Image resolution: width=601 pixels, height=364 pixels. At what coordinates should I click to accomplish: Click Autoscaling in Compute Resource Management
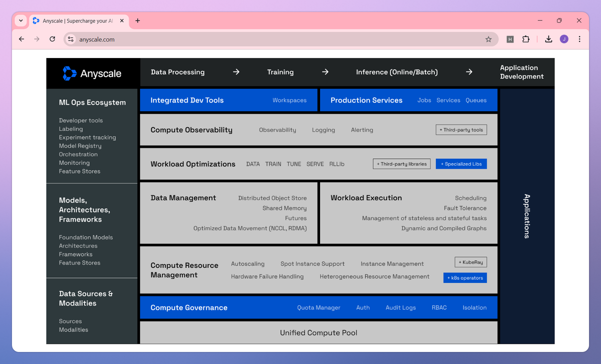pos(247,263)
